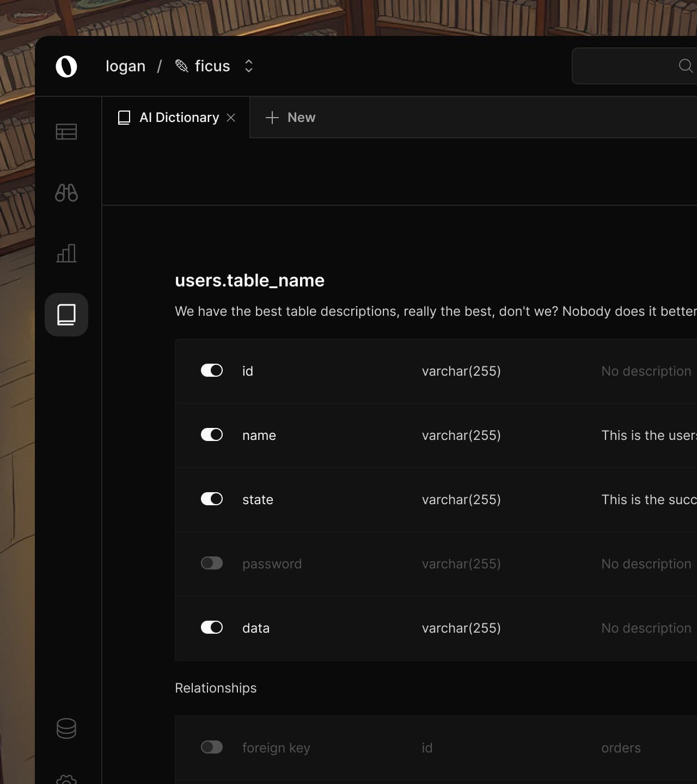This screenshot has height=784, width=697.
Task: Enable the foreign key relationship toggle
Action: pyautogui.click(x=212, y=747)
